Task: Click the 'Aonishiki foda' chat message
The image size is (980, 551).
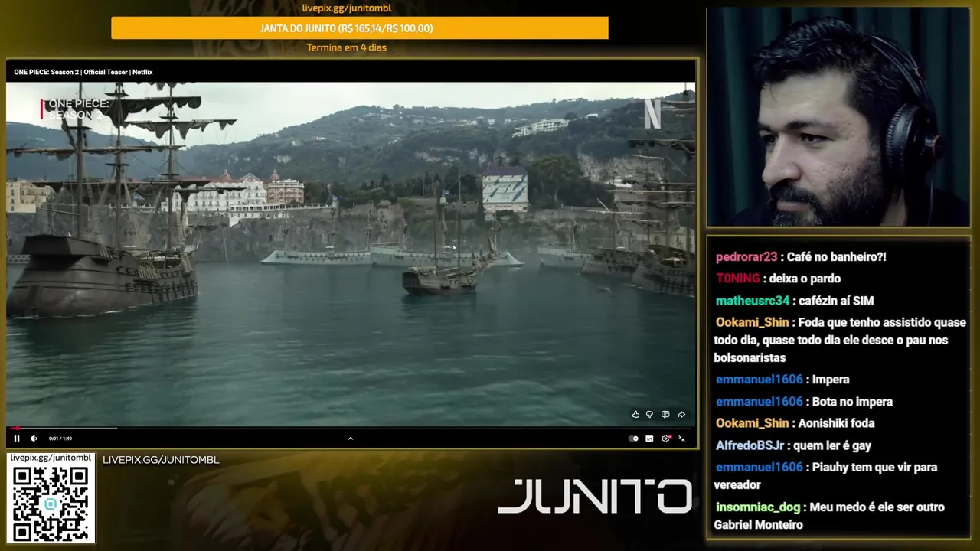Action: pos(836,423)
